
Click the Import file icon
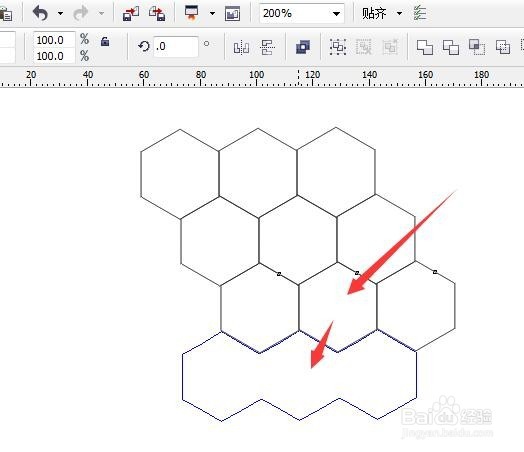coord(131,14)
